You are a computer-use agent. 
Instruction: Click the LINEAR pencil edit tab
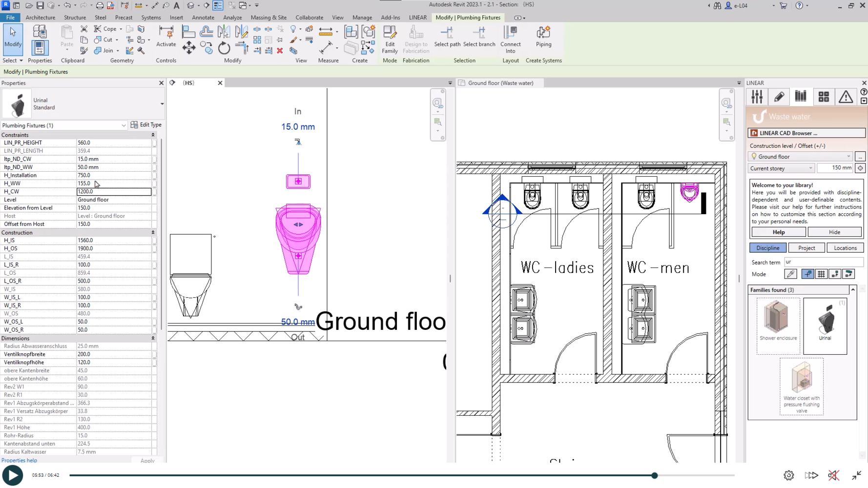779,97
